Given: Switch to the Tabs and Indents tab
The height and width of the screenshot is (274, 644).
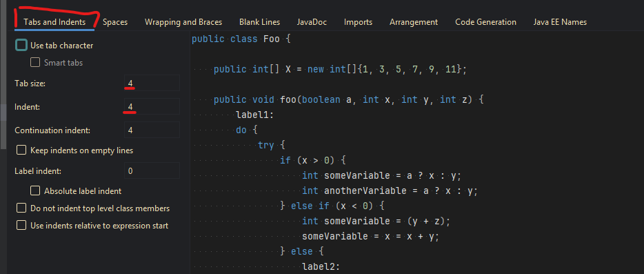Looking at the screenshot, I should (x=54, y=22).
